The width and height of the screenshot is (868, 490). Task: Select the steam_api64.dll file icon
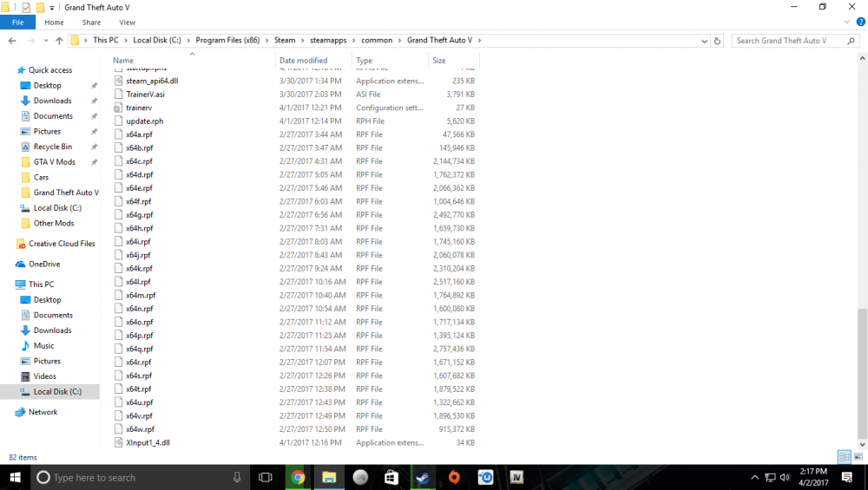[118, 81]
